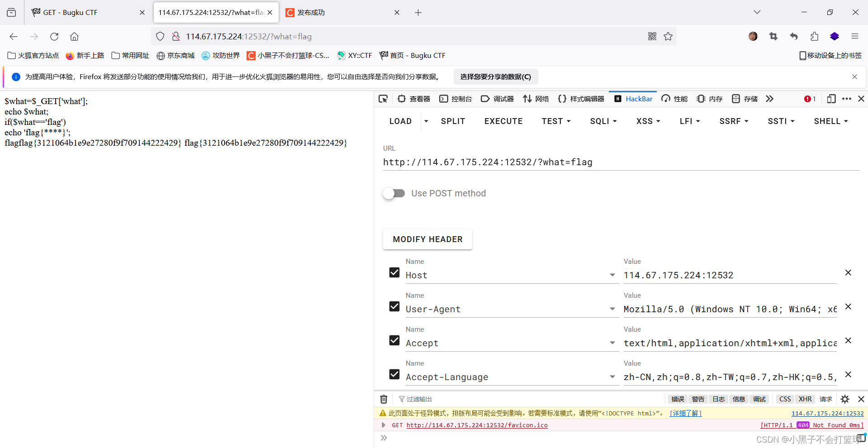The image size is (868, 448).
Task: Open the responsive design mode icon
Action: [x=831, y=99]
